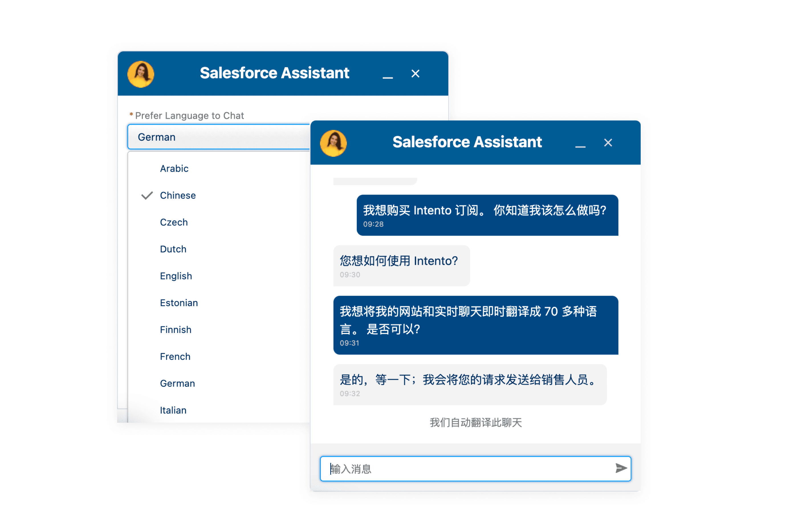The image size is (798, 532).
Task: Close the back language selection window
Action: pyautogui.click(x=415, y=74)
